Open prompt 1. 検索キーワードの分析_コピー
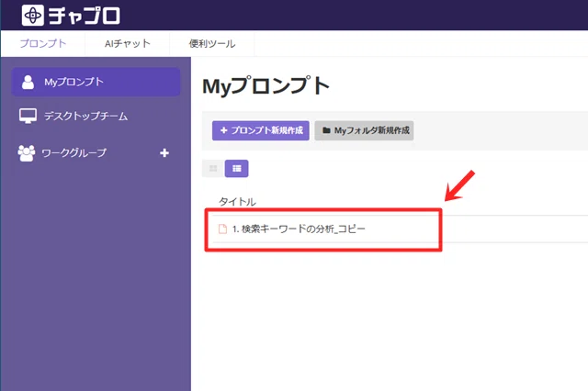 pyautogui.click(x=299, y=229)
